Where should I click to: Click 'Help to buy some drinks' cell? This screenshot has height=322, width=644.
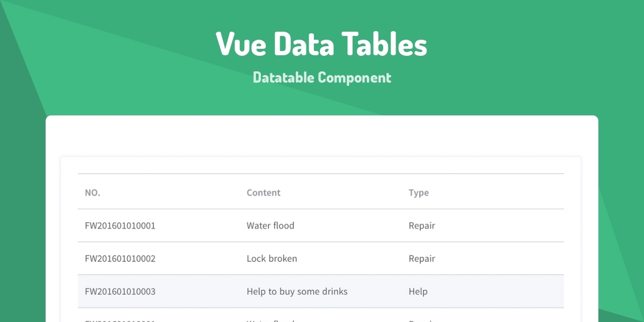tap(297, 291)
